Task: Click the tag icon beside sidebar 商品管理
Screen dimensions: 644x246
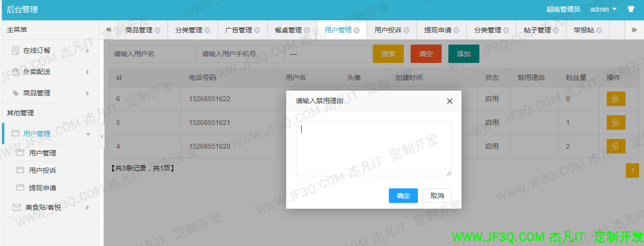Action: click(x=15, y=93)
